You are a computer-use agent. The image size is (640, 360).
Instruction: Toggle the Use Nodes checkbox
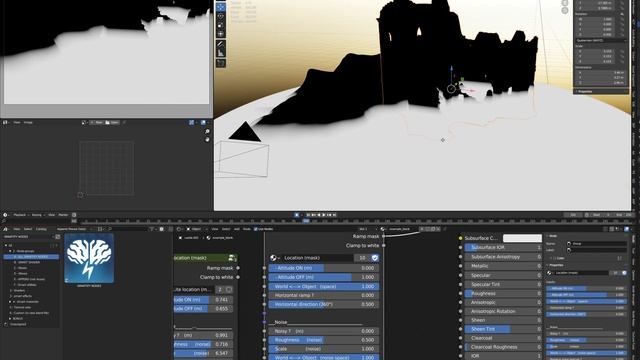[256, 229]
